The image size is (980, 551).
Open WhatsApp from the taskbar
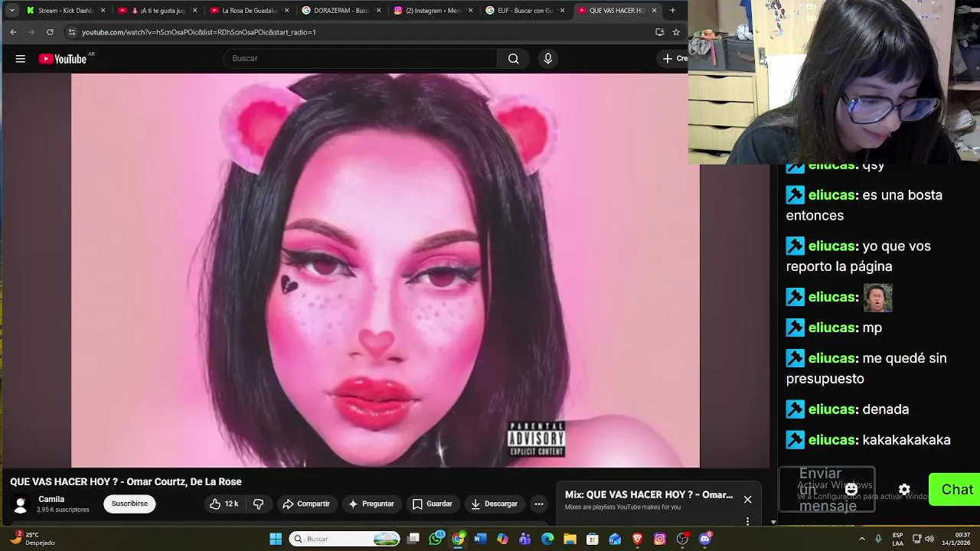[436, 539]
